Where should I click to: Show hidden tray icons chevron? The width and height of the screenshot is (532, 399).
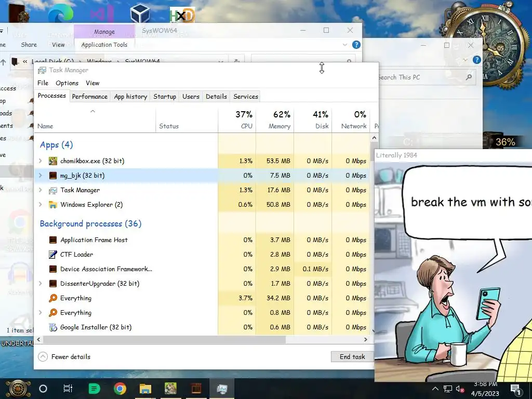pyautogui.click(x=435, y=389)
